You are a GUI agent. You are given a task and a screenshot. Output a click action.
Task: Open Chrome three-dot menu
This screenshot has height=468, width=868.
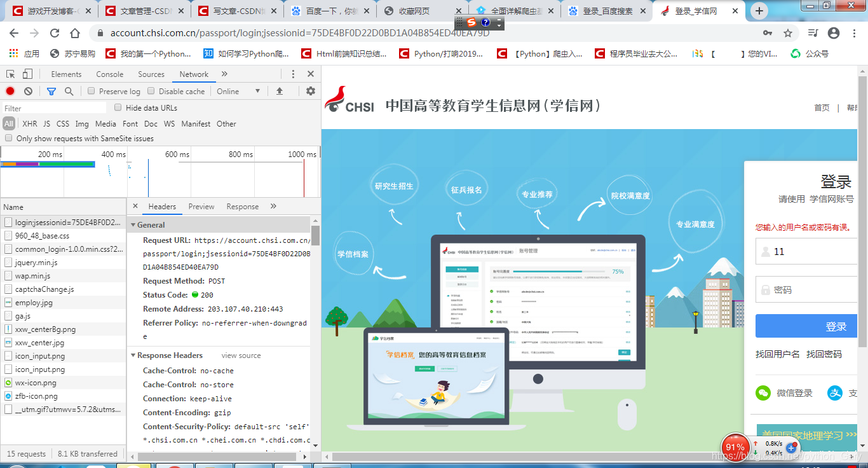click(x=854, y=33)
